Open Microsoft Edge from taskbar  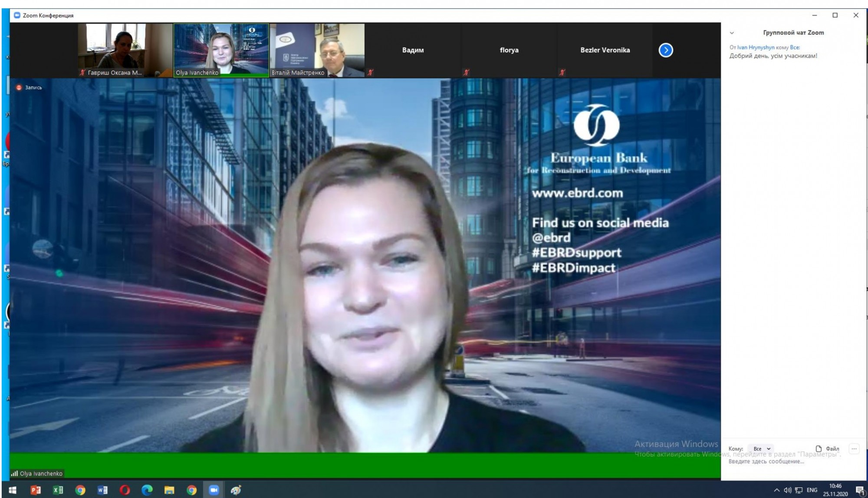[147, 490]
